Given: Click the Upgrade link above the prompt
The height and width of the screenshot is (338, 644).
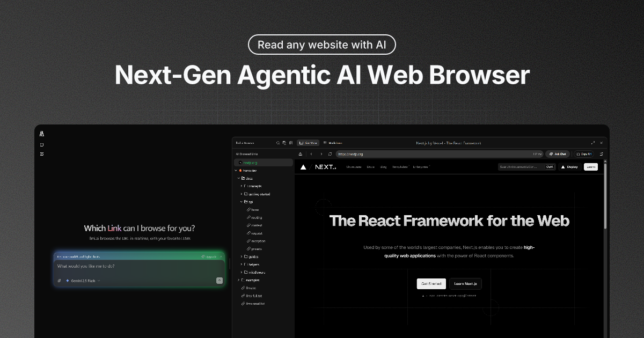Looking at the screenshot, I should tap(209, 256).
